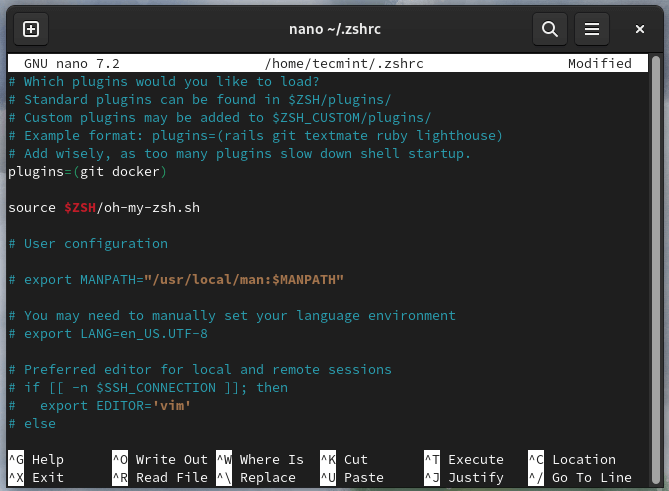Click the Exit shortcut label

click(47, 478)
